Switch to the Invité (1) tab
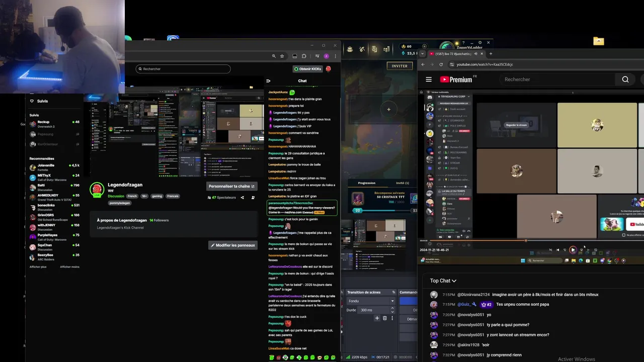 point(403,183)
